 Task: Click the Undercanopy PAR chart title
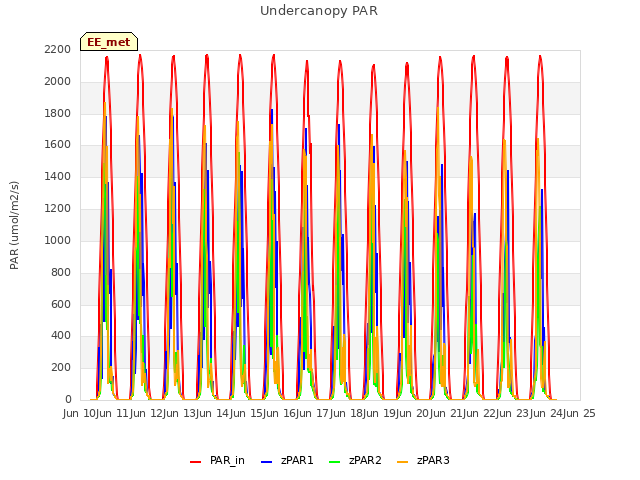click(x=319, y=11)
